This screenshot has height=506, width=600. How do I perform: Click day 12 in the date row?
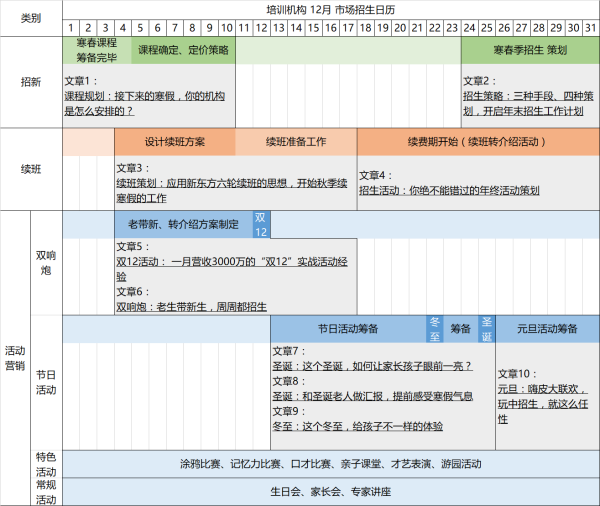[x=261, y=28]
